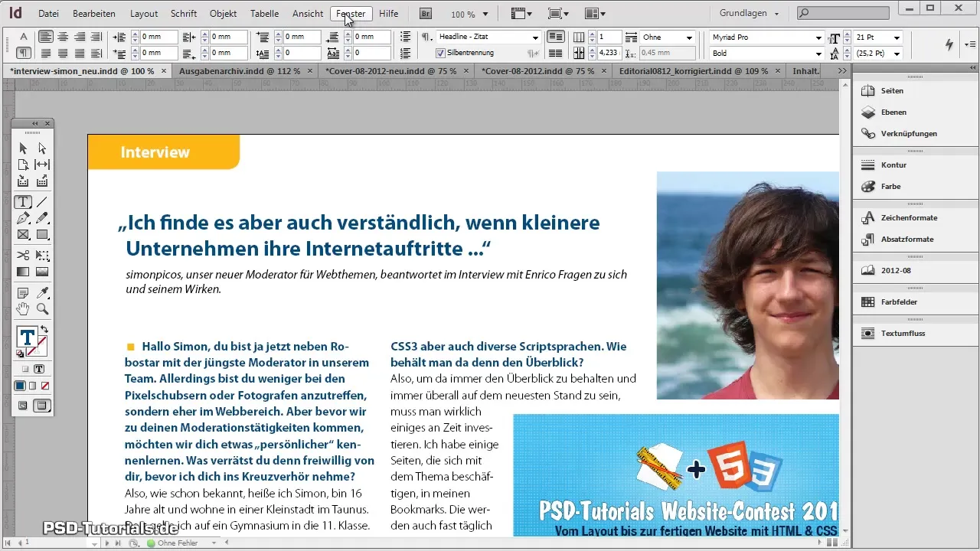Screen dimensions: 980x551
Task: Center align paragraph text
Action: pos(63,37)
